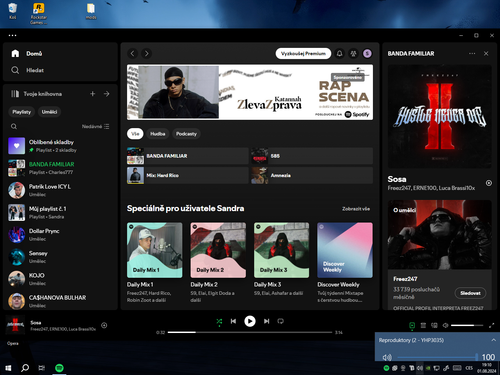This screenshot has height=375, width=500.
Task: Click Hustle Never Die album cover
Action: 439,116
